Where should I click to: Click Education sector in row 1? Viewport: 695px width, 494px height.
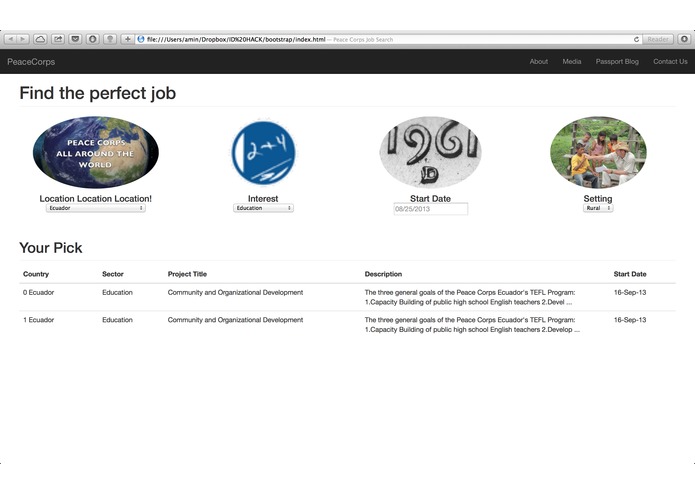point(117,320)
